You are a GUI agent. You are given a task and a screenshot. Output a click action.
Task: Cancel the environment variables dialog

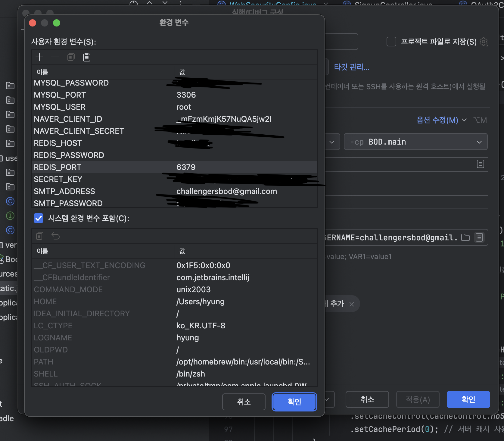pos(244,402)
